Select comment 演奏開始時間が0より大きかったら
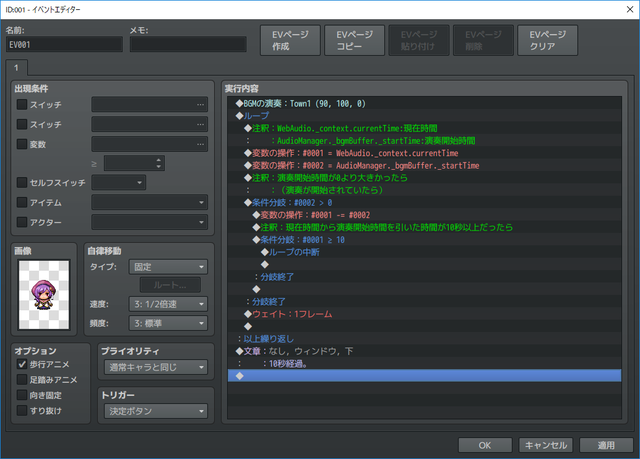Screen dimensions: 640x459 tap(424, 177)
